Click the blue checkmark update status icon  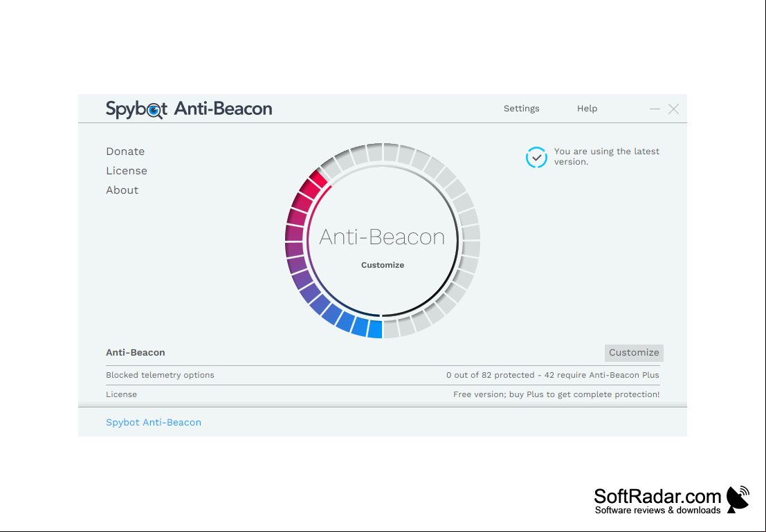536,157
